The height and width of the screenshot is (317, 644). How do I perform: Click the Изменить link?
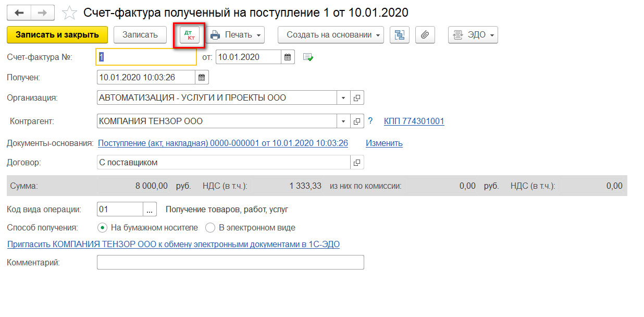coord(384,143)
